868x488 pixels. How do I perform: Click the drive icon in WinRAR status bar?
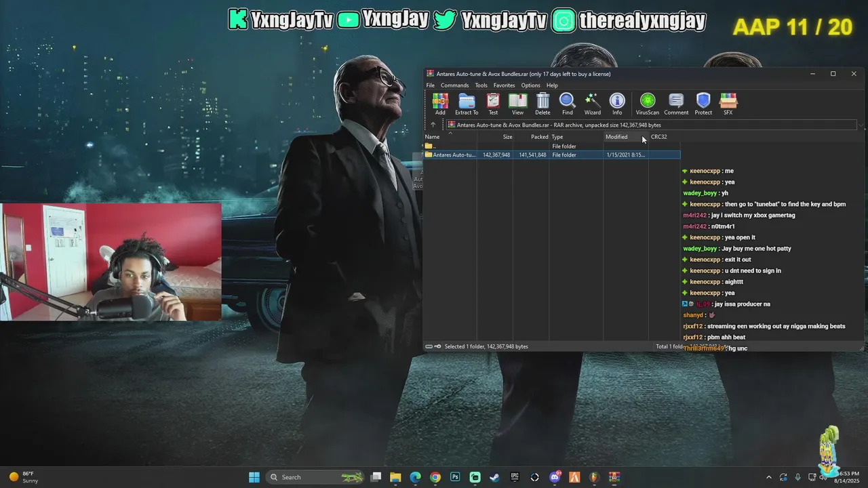click(x=429, y=346)
